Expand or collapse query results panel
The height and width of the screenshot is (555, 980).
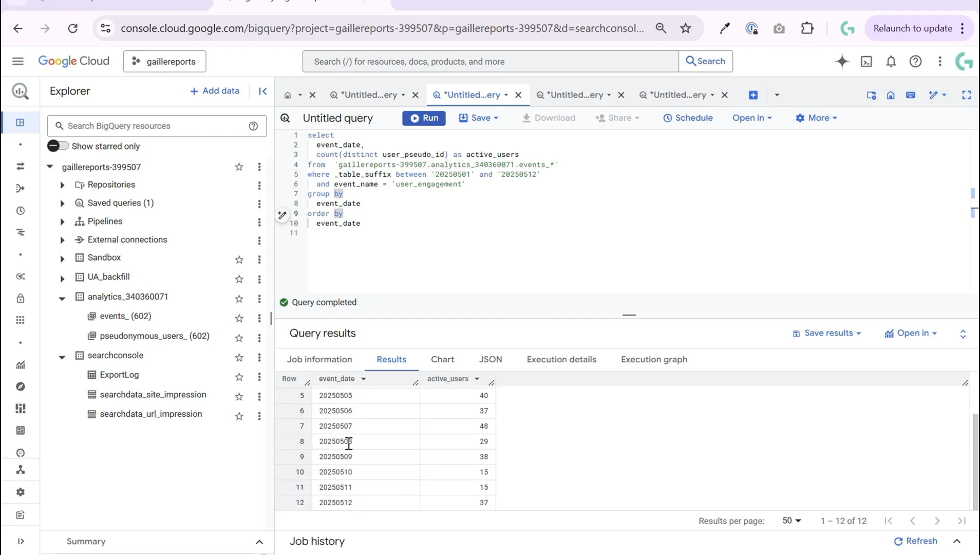(963, 334)
